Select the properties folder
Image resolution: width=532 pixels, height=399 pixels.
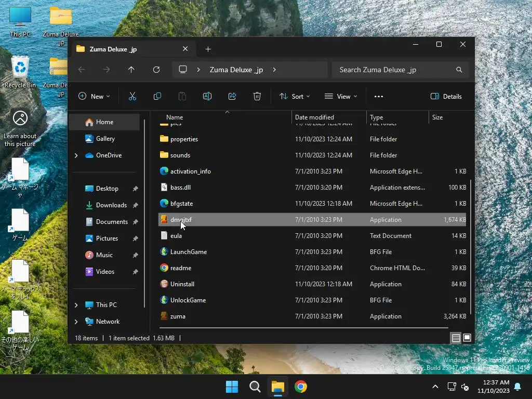[312, 139]
